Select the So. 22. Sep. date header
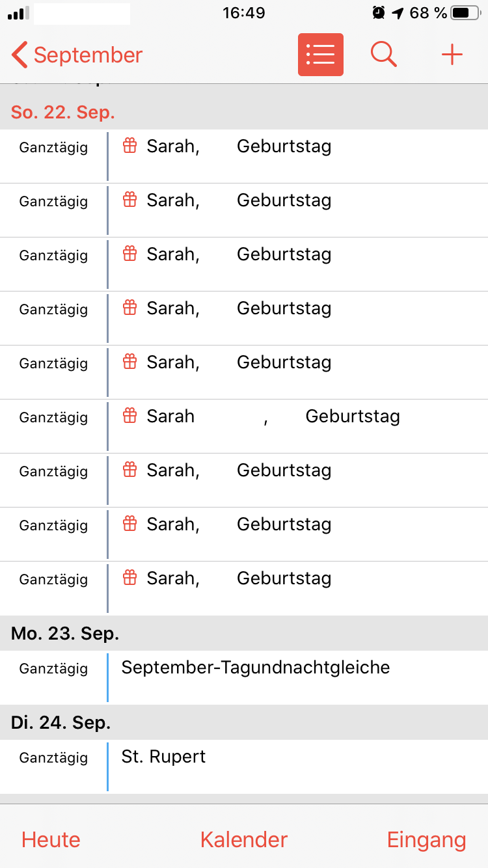Viewport: 488px width, 868px height. coord(63,112)
